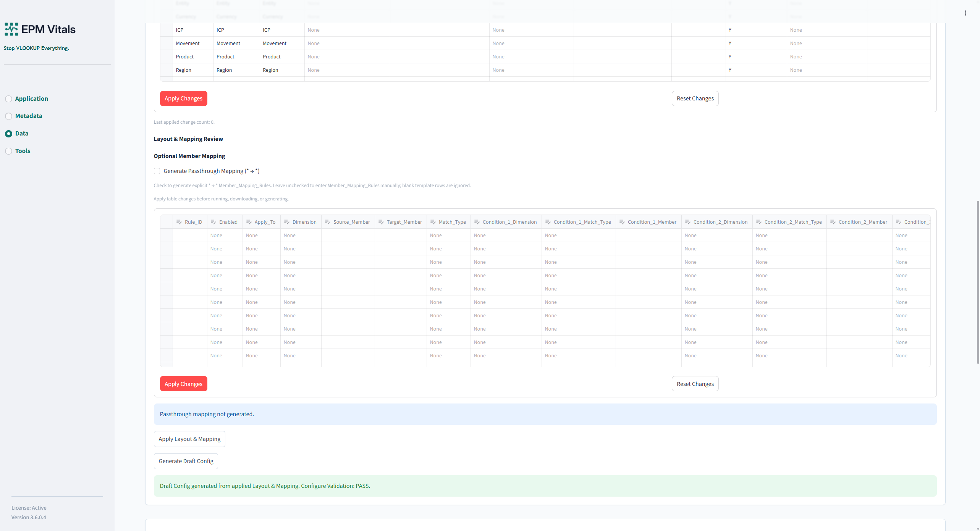Screen dimensions: 980x531
Task: Open the first row Enabled dropdown cell
Action: click(225, 235)
